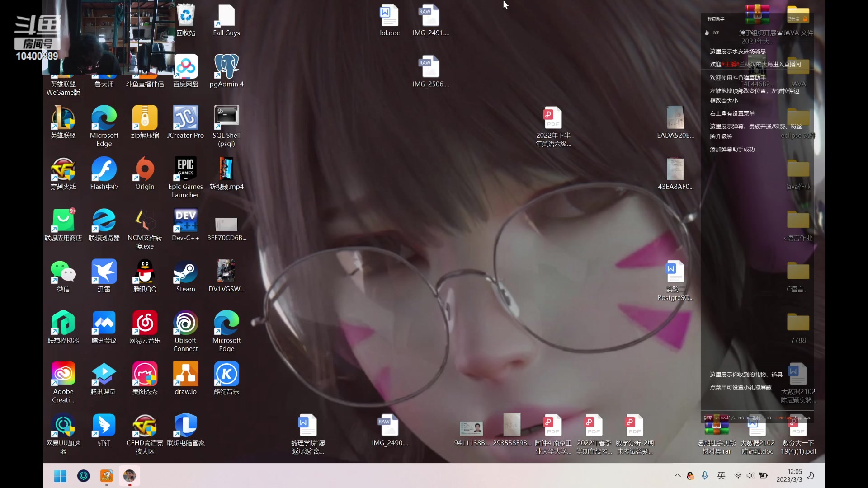Launch Tencent Classroom (腾讯课堂)
This screenshot has width=868, height=488.
pyautogui.click(x=104, y=379)
